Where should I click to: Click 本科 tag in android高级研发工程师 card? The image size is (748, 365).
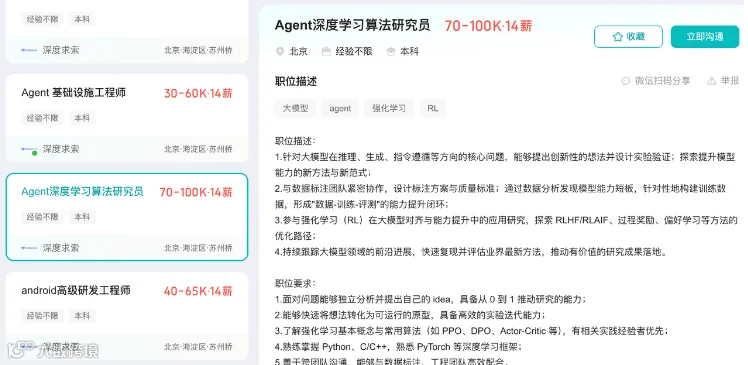pos(82,316)
